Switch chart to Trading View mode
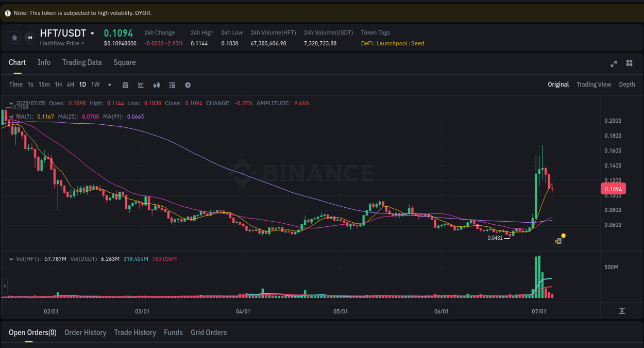The height and width of the screenshot is (348, 644). pyautogui.click(x=594, y=84)
